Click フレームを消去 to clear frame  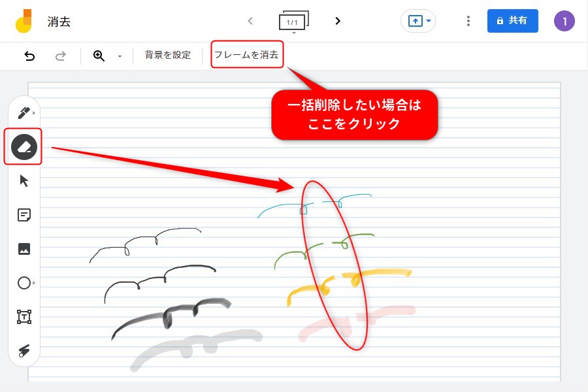pyautogui.click(x=246, y=55)
